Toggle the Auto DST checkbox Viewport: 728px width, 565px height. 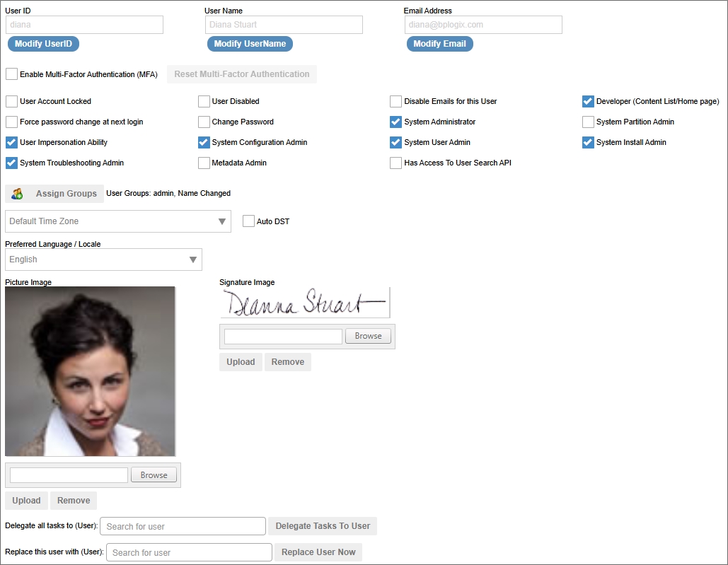tap(248, 221)
